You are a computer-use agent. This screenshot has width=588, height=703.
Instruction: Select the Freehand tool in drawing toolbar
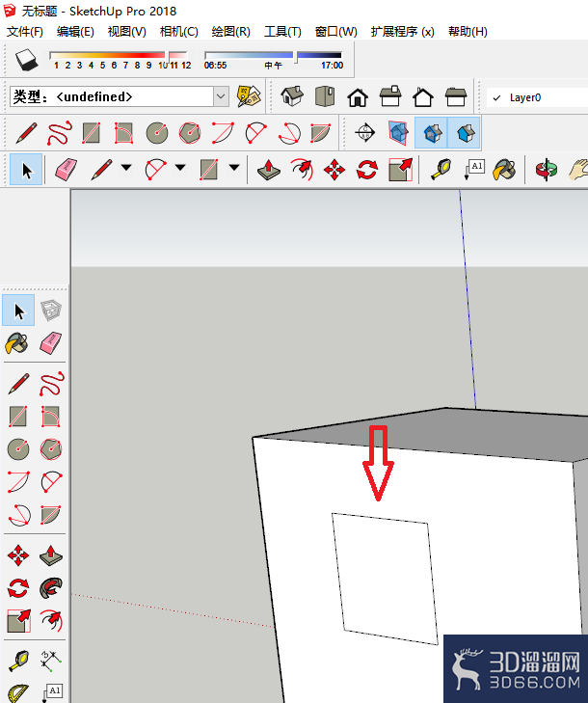coord(59,133)
